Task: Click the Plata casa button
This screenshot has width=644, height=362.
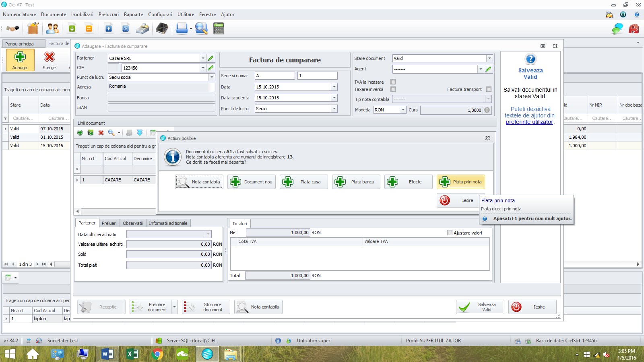Action: point(304,182)
